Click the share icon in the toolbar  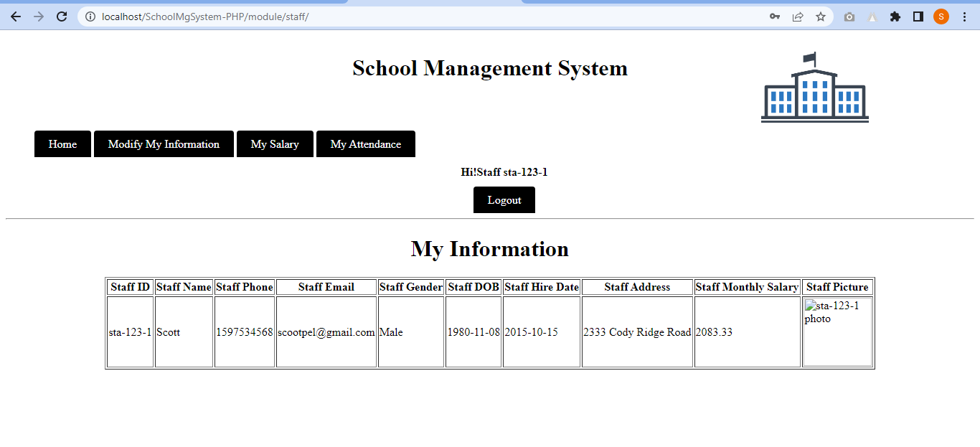(797, 16)
